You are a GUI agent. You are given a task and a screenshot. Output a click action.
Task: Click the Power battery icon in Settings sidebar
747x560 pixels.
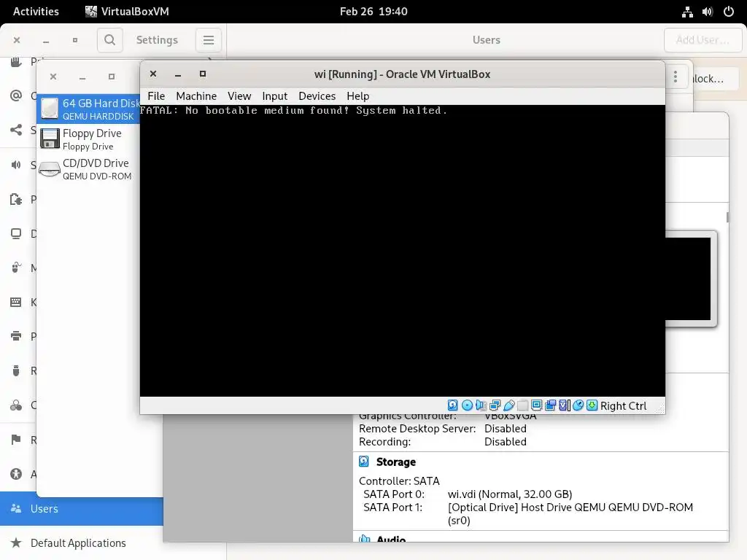click(16, 199)
